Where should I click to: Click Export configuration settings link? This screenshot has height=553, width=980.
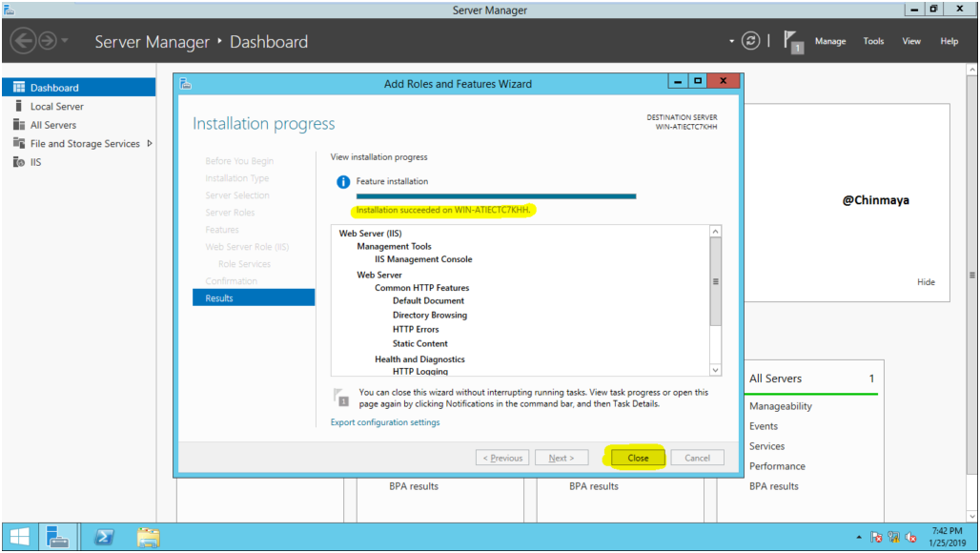click(x=385, y=422)
